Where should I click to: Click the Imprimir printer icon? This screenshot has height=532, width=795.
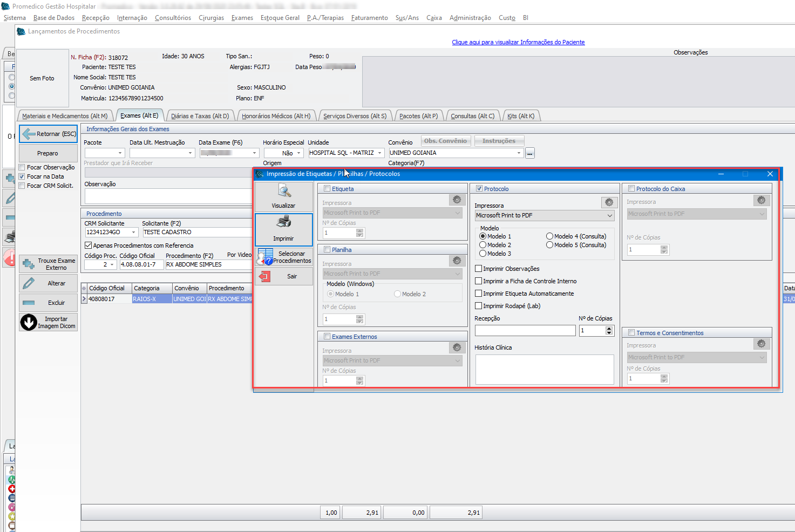(284, 222)
